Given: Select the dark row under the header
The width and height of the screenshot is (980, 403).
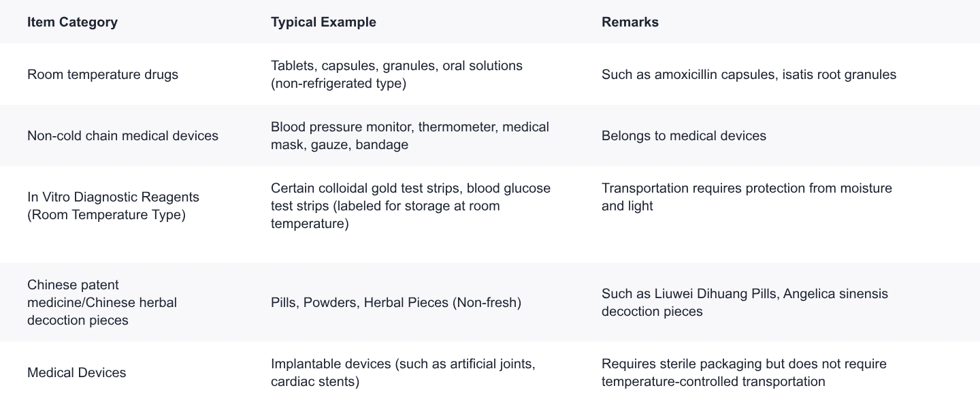Looking at the screenshot, I should pos(490,74).
